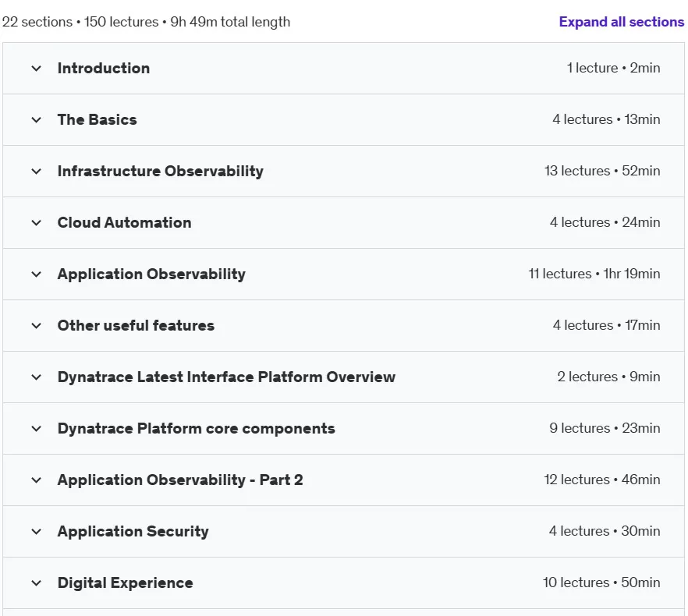Click '12 lectures • 46min' text
The width and height of the screenshot is (688, 616).
click(x=602, y=480)
